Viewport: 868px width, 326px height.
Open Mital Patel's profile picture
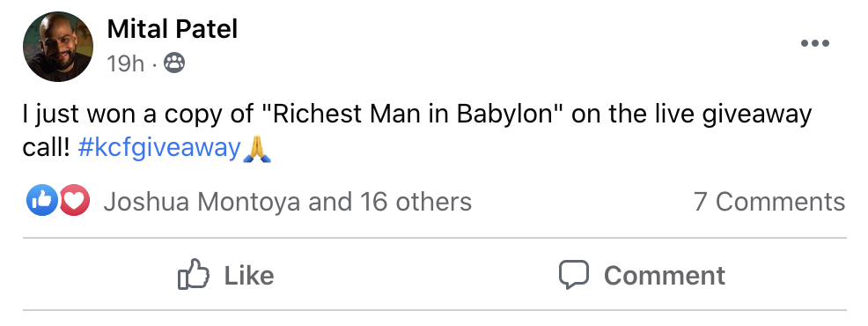tap(58, 47)
